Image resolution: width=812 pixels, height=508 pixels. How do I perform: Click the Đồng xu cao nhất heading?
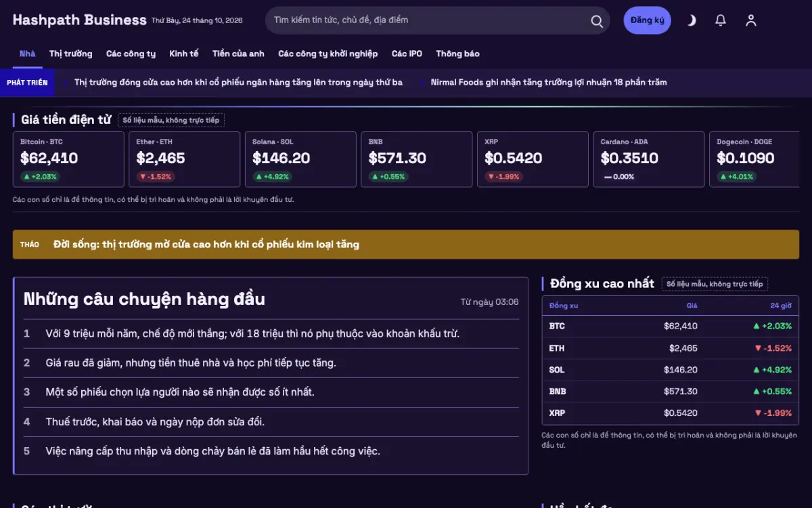602,283
